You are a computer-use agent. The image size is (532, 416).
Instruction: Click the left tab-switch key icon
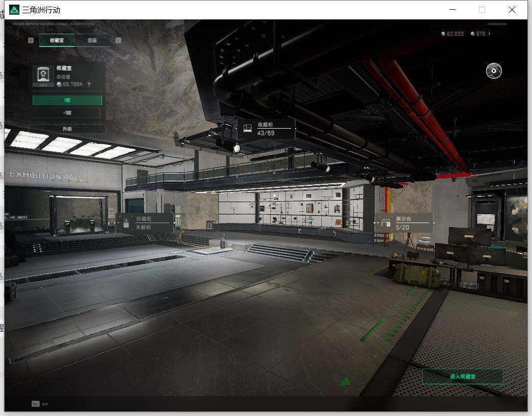click(x=31, y=40)
